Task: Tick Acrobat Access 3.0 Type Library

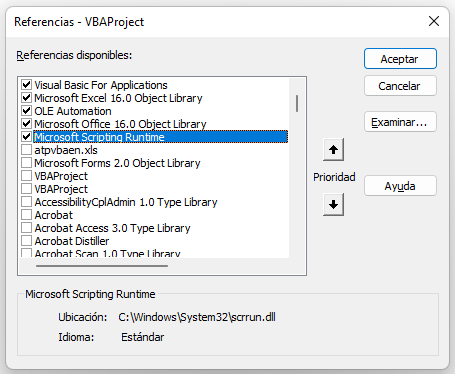Action: [26, 228]
